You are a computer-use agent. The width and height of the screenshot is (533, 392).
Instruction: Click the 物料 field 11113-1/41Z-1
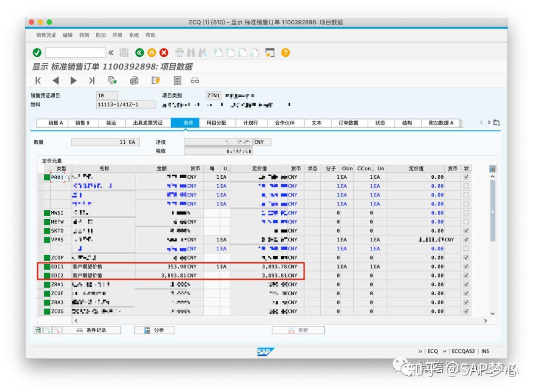pos(126,104)
